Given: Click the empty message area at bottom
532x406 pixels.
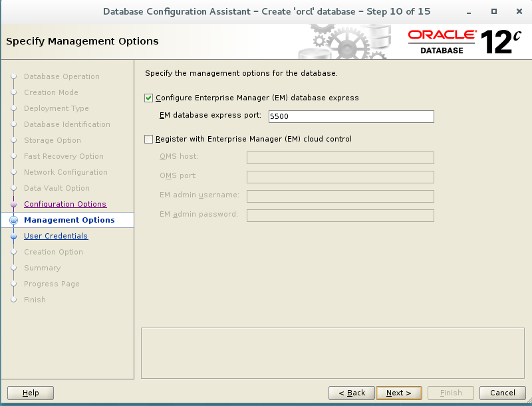Looking at the screenshot, I should coord(332,353).
